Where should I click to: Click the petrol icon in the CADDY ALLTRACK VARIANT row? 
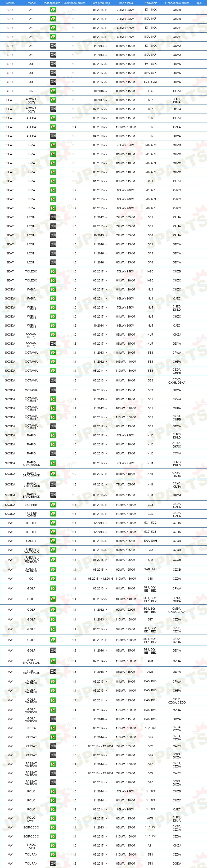point(53,560)
